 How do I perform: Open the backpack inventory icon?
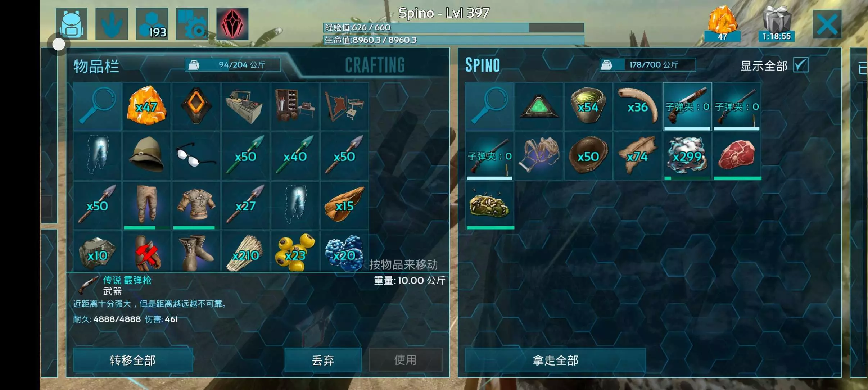(71, 24)
